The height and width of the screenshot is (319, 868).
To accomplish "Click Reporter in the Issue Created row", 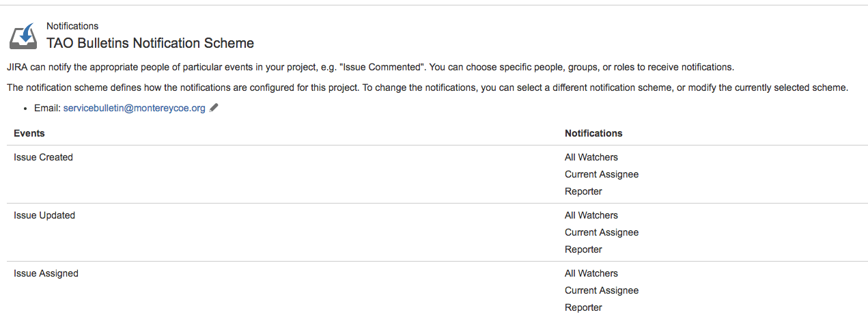I will coord(583,191).
